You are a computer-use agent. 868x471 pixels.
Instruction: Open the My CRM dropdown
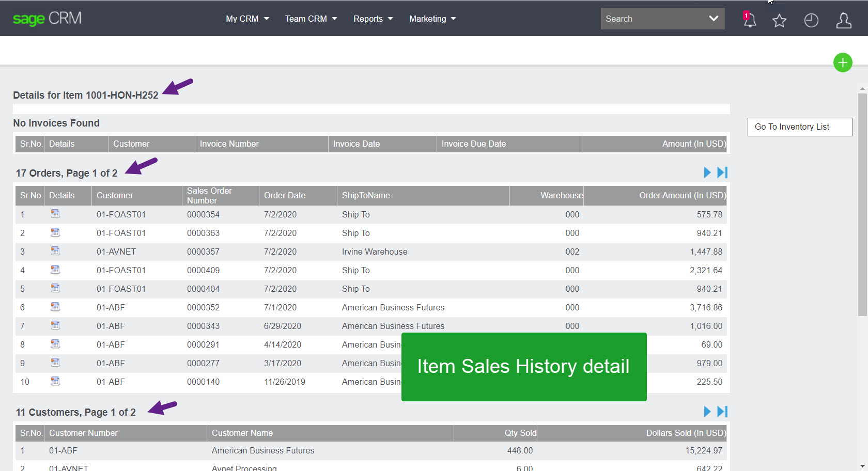click(246, 19)
